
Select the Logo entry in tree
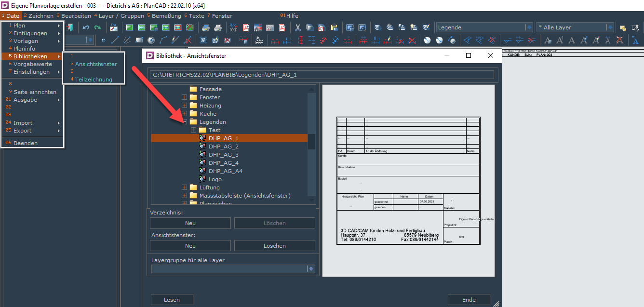pyautogui.click(x=215, y=179)
